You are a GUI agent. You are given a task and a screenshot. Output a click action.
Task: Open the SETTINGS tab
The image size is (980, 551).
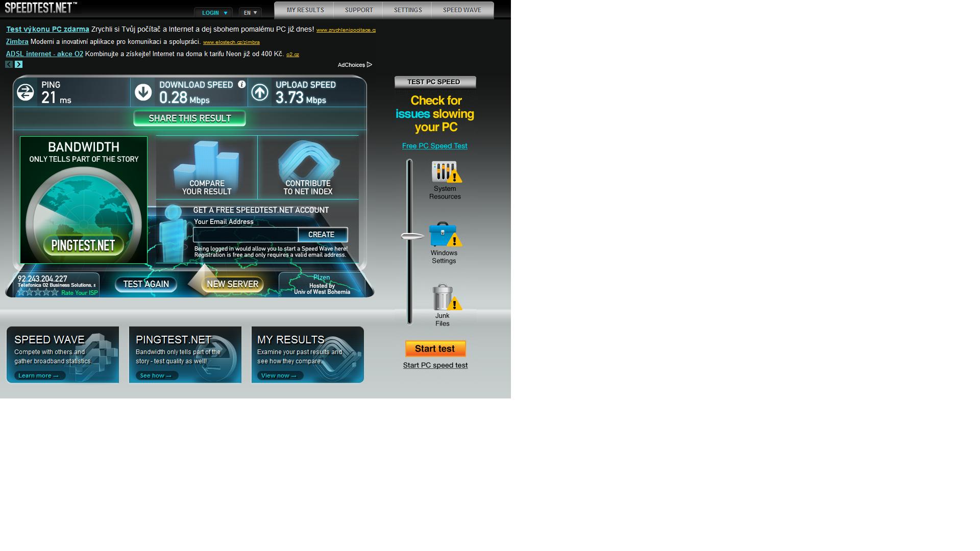point(407,10)
